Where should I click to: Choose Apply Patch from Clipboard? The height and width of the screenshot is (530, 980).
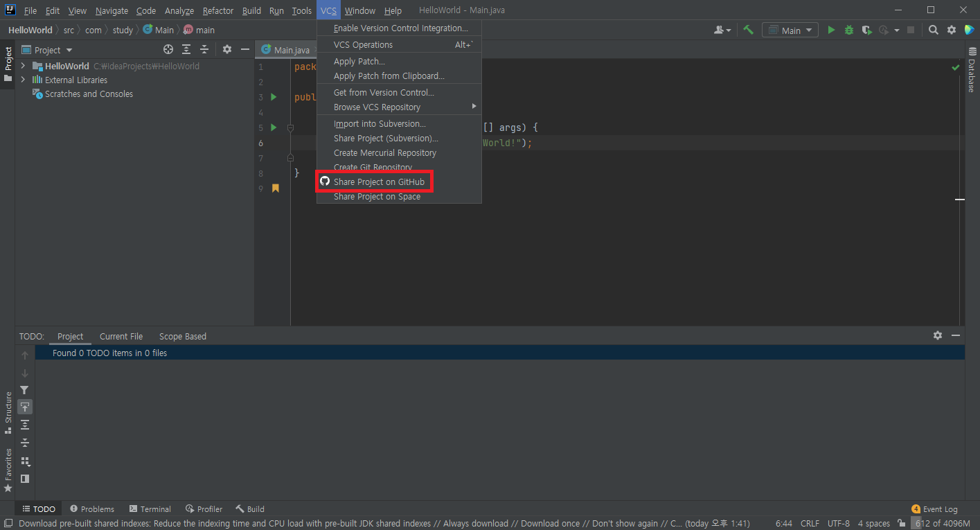point(399,76)
